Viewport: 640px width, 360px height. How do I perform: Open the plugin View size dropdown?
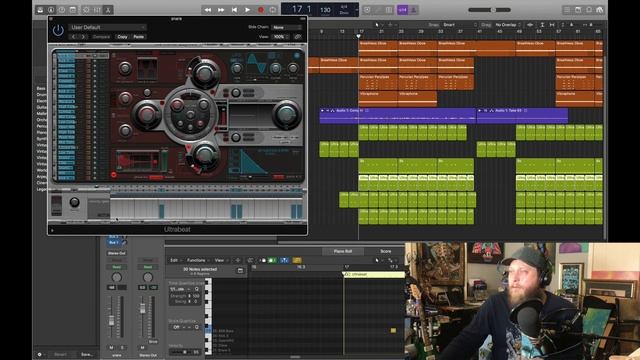point(281,37)
